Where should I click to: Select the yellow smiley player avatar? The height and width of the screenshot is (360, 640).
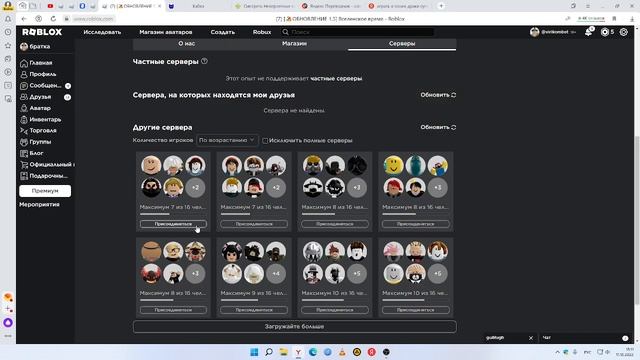point(393,165)
